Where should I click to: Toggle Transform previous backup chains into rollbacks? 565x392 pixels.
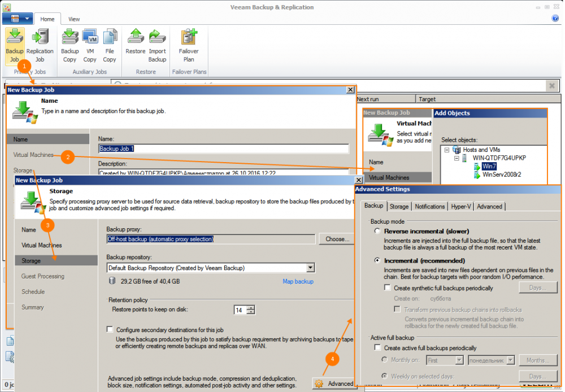[397, 309]
